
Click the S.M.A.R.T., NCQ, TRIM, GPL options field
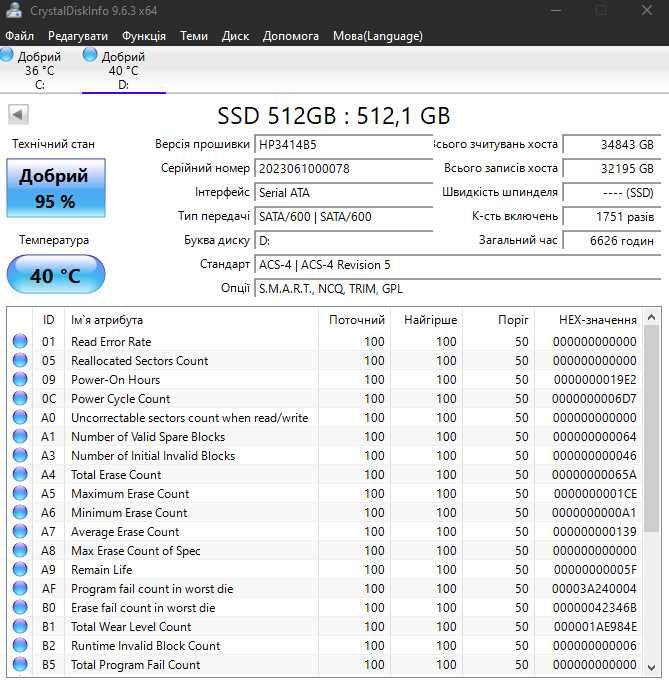pyautogui.click(x=458, y=288)
